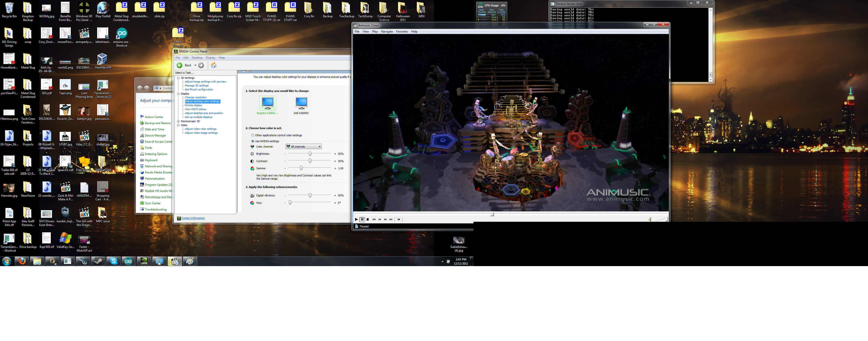
Task: Click the Arduino taskbar icon
Action: pos(128,261)
